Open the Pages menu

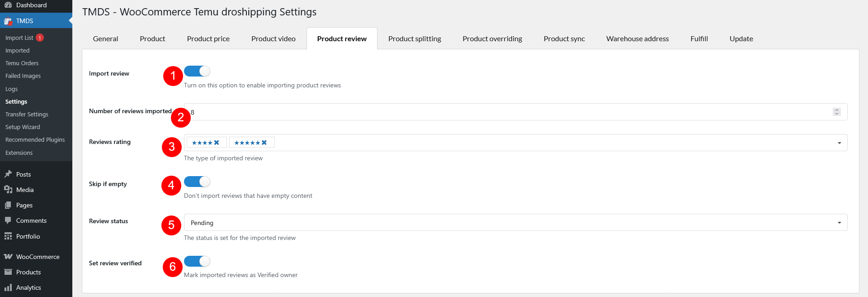[x=36, y=205]
